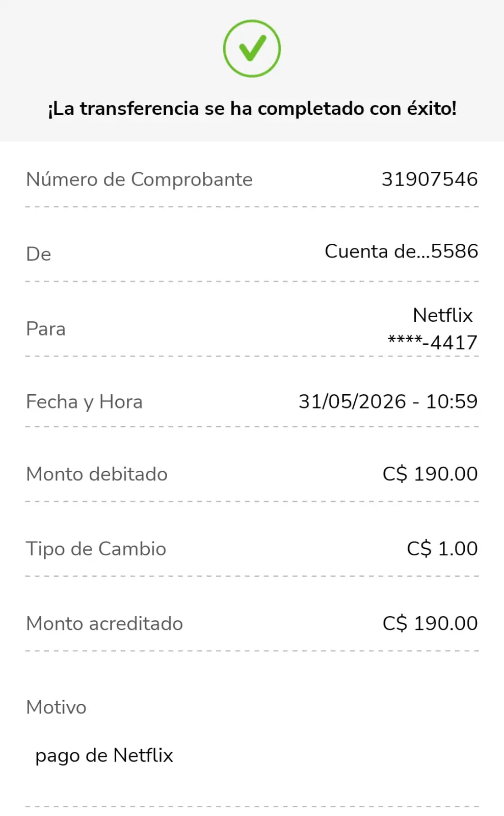Screen dimensions: 504x816
Task: Tap the Tipo de Cambio label
Action: (96, 549)
